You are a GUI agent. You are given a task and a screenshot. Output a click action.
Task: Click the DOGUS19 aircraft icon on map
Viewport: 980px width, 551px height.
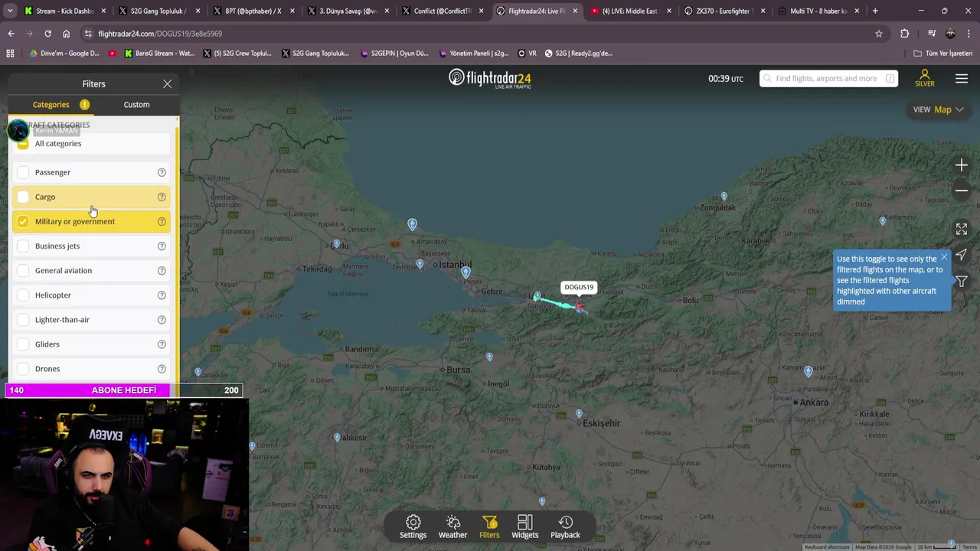[580, 308]
